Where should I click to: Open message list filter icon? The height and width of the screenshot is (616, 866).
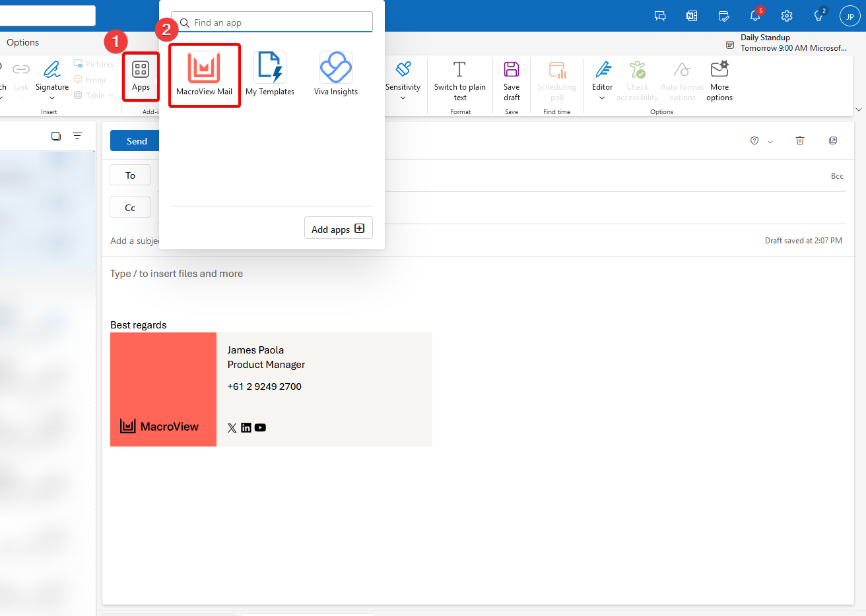[x=77, y=136]
